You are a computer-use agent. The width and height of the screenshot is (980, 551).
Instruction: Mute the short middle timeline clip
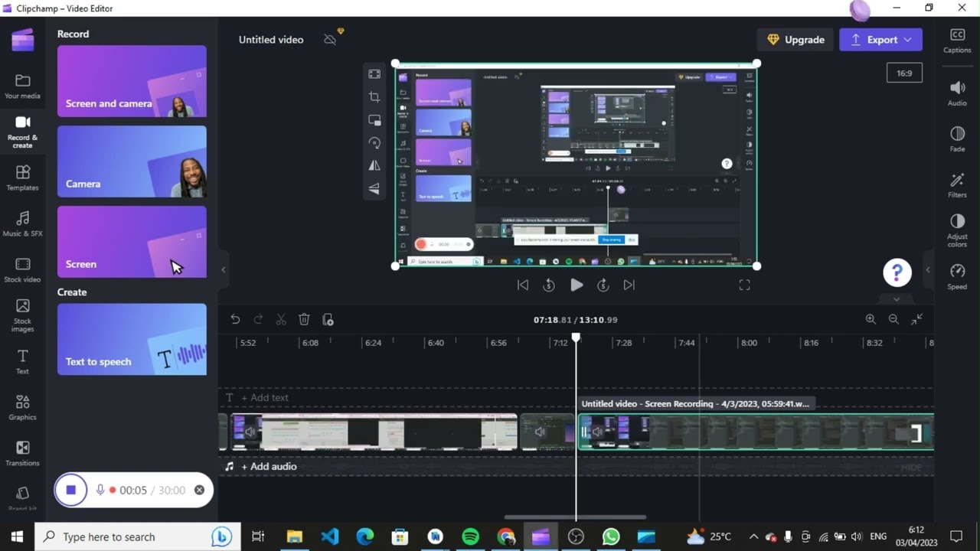point(540,432)
